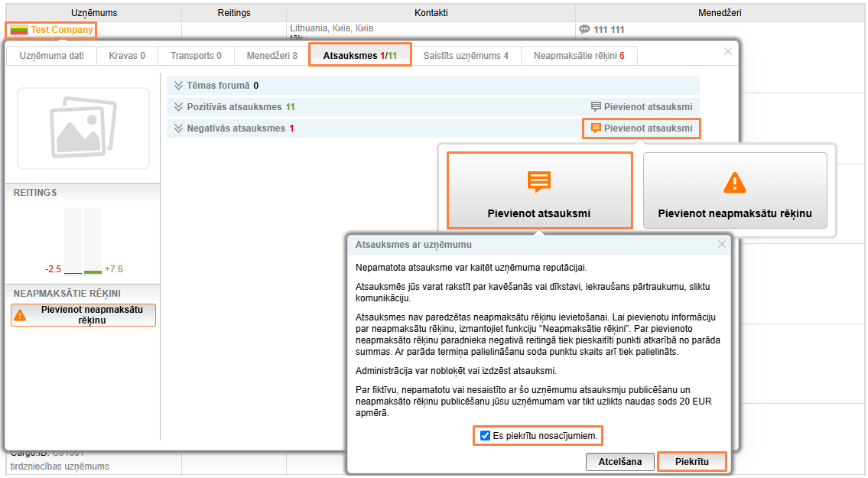The image size is (868, 478).
Task: Expand the Tēmas forumā section
Action: pyautogui.click(x=179, y=86)
